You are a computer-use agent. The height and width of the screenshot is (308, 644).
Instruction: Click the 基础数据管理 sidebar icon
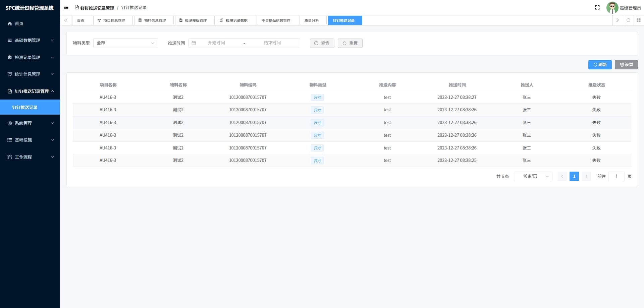[x=10, y=40]
